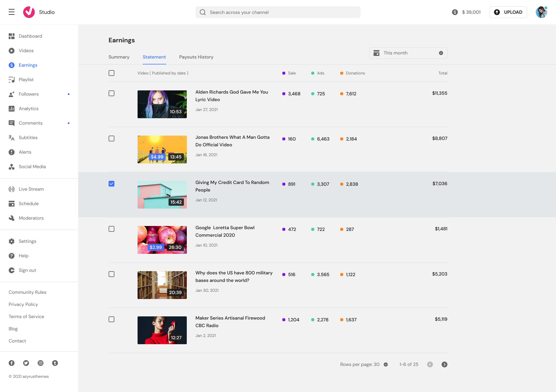Open the Twitter social icon in footer

pos(26,363)
